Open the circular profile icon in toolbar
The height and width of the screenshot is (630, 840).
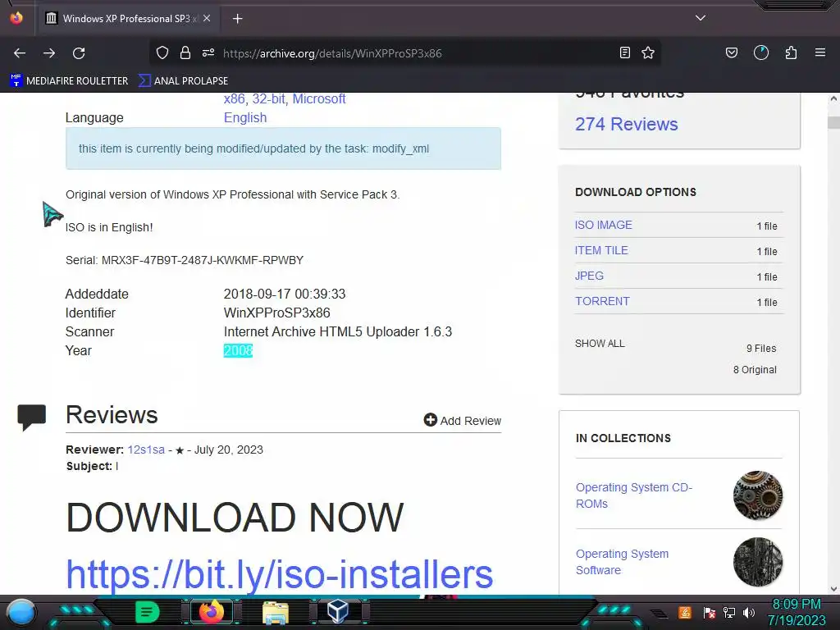(x=761, y=52)
